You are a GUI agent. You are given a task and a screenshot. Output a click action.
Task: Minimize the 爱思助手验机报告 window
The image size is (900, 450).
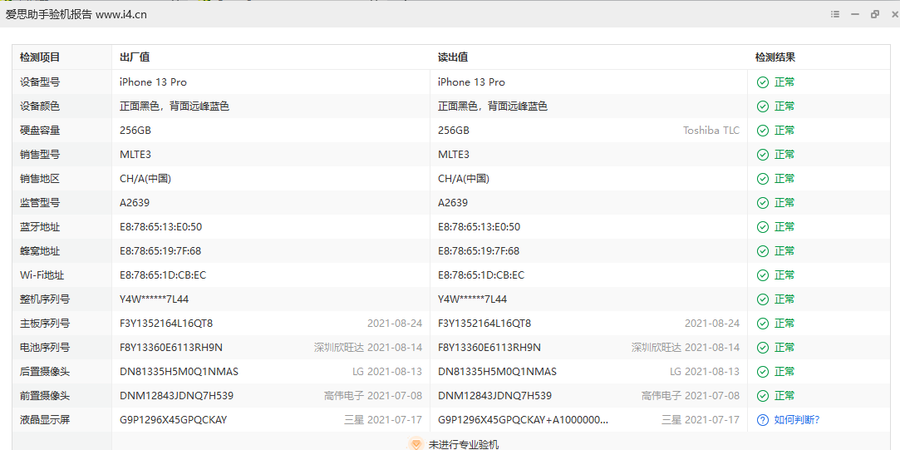coord(855,14)
